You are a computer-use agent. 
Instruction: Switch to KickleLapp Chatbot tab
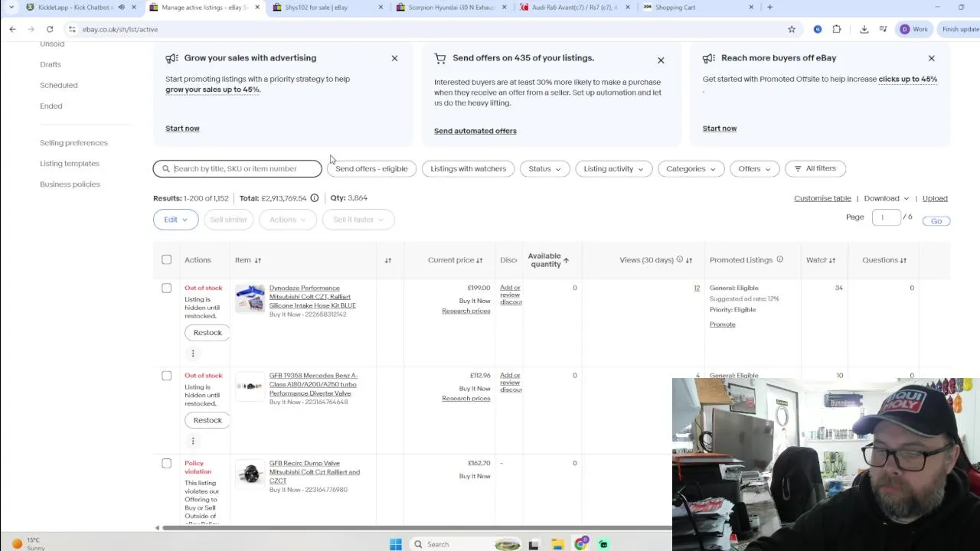coord(75,8)
